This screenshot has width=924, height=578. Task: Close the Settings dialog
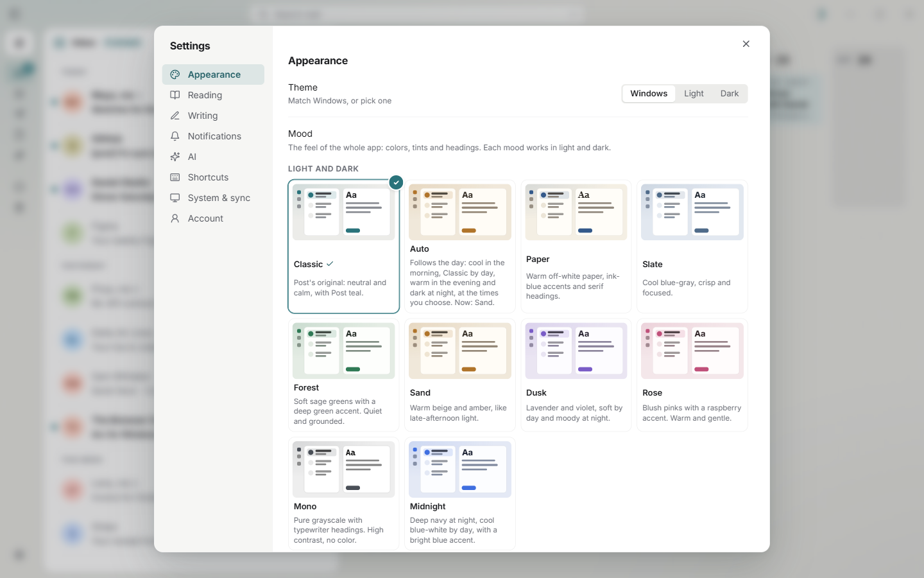point(746,44)
